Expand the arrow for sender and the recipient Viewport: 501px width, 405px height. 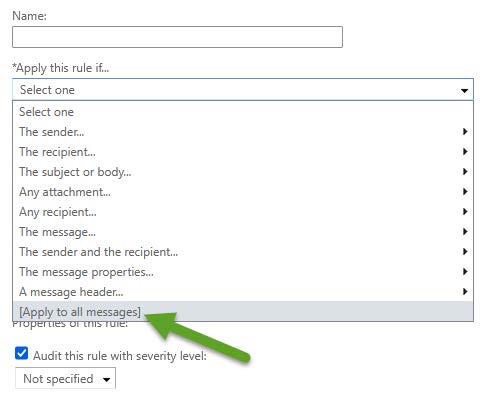[x=465, y=252]
